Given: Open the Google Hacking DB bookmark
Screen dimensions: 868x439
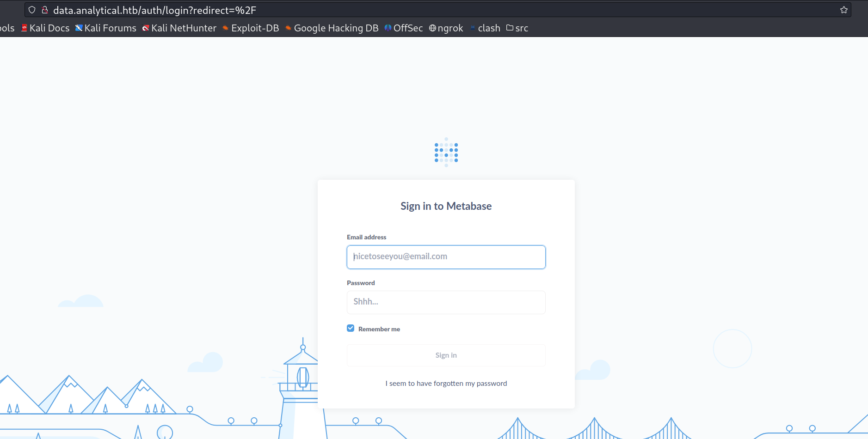Looking at the screenshot, I should [x=332, y=28].
